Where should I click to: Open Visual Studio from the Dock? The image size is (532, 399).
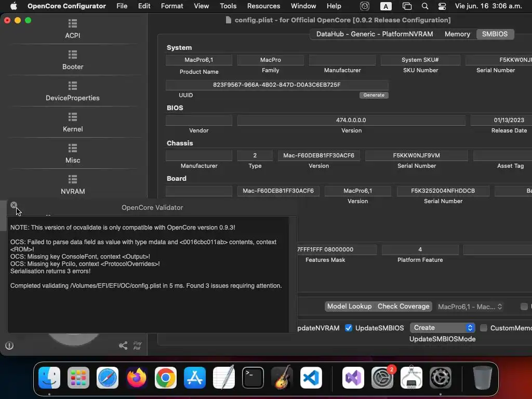click(353, 378)
